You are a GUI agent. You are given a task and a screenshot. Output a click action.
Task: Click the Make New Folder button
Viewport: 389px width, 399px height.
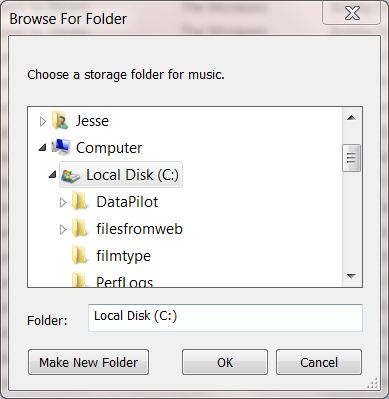click(x=88, y=362)
